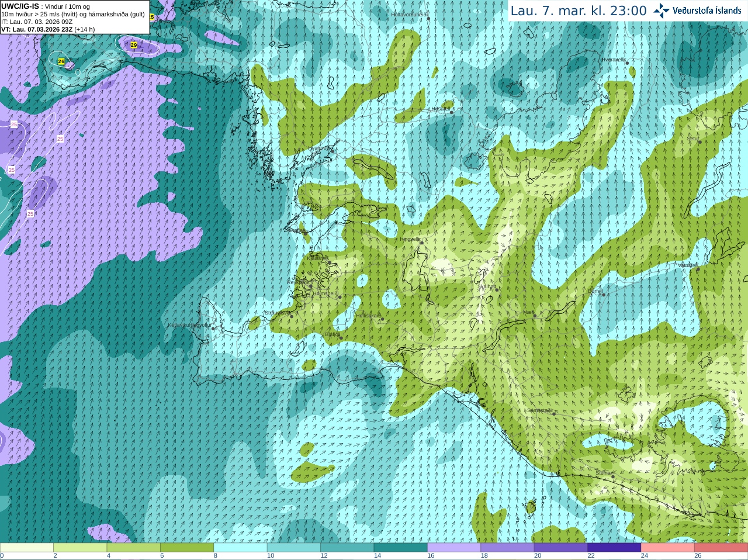The image size is (748, 560).
Task: Click the 8–10 m/s pale cyan legend swatch
Action: coord(241,548)
